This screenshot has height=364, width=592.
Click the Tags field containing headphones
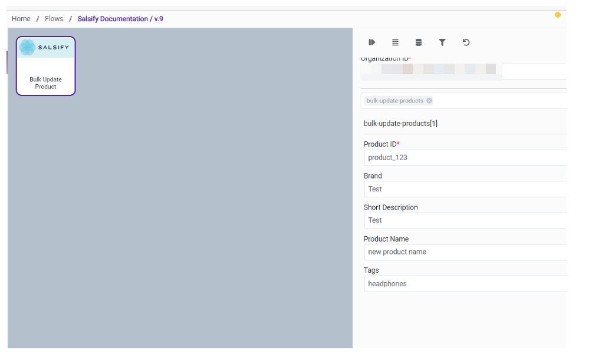click(x=465, y=284)
